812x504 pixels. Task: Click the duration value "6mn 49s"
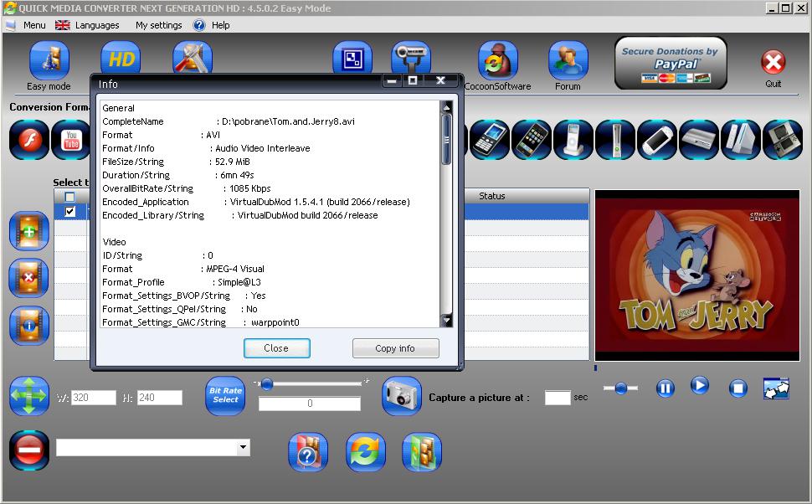click(x=237, y=176)
